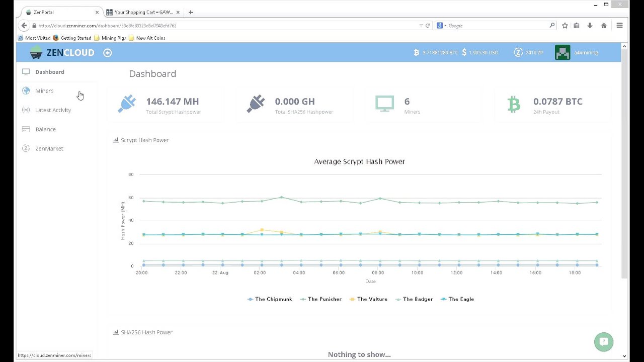
Task: Open the browser hamburger menu
Action: [x=619, y=26]
